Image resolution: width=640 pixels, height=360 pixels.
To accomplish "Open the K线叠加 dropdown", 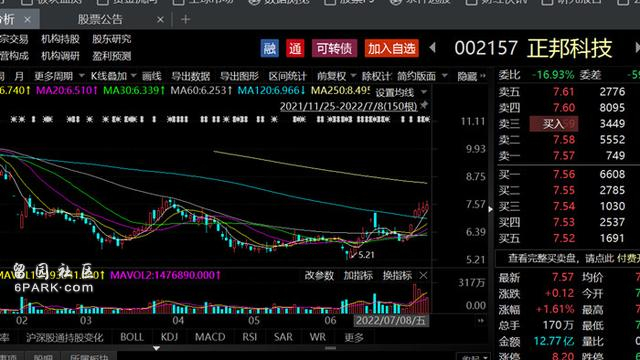I will (133, 76).
